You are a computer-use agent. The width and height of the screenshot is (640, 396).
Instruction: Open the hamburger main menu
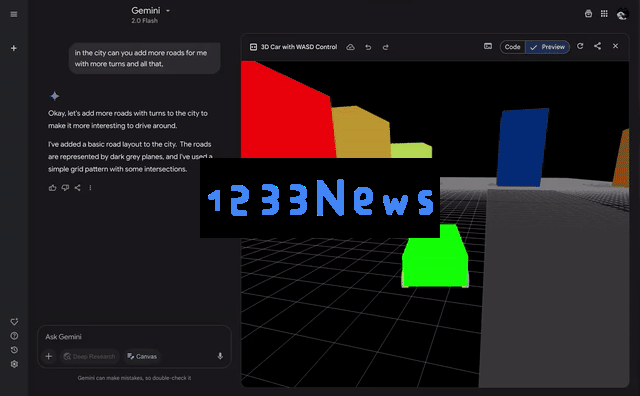coord(14,14)
